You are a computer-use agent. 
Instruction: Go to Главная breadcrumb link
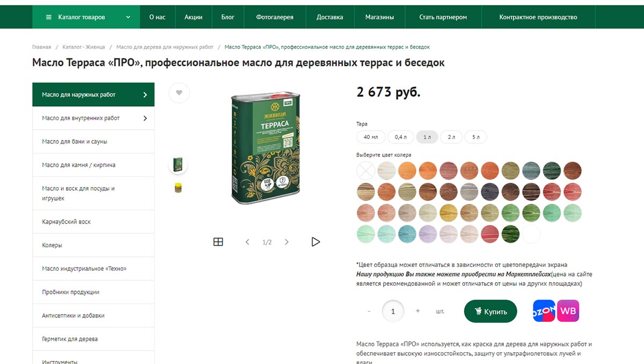(41, 47)
